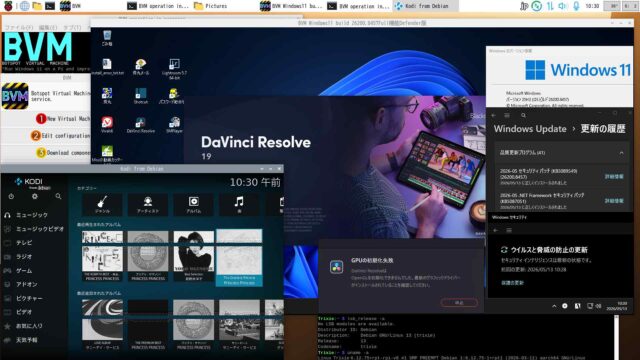Open Kodi search magnifier icon
The height and width of the screenshot is (360, 640).
(x=58, y=196)
